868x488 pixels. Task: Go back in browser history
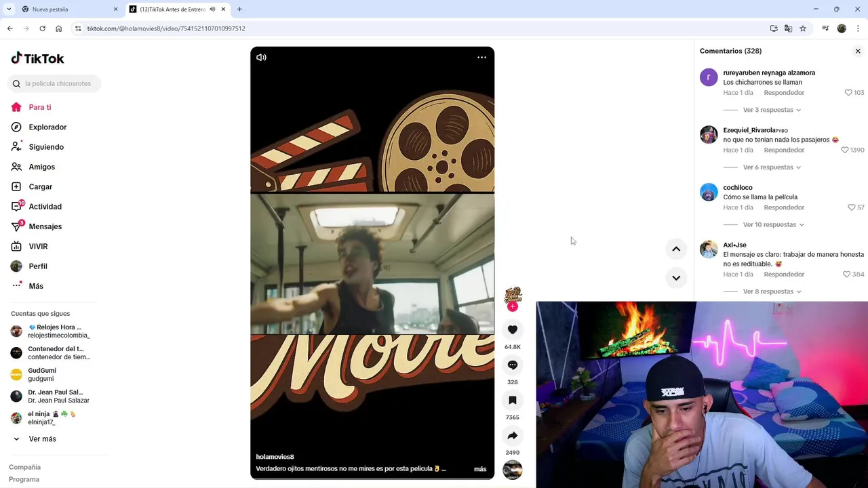9,28
